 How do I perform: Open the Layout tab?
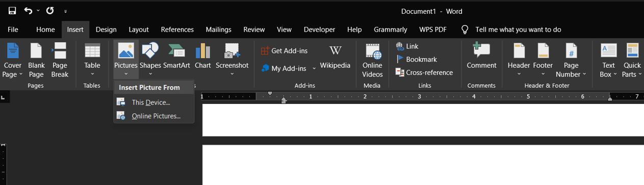(139, 30)
